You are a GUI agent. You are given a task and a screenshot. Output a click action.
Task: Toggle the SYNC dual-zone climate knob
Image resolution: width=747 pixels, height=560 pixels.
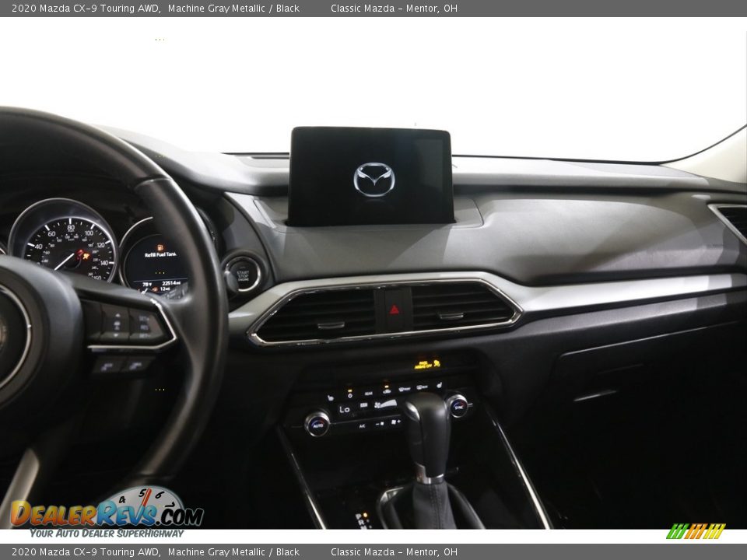pyautogui.click(x=458, y=407)
